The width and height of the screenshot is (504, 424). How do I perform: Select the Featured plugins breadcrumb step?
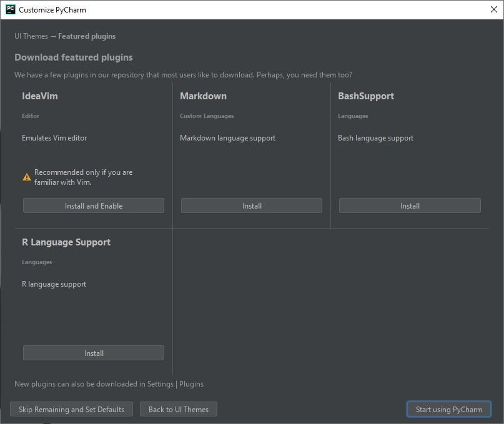[87, 36]
